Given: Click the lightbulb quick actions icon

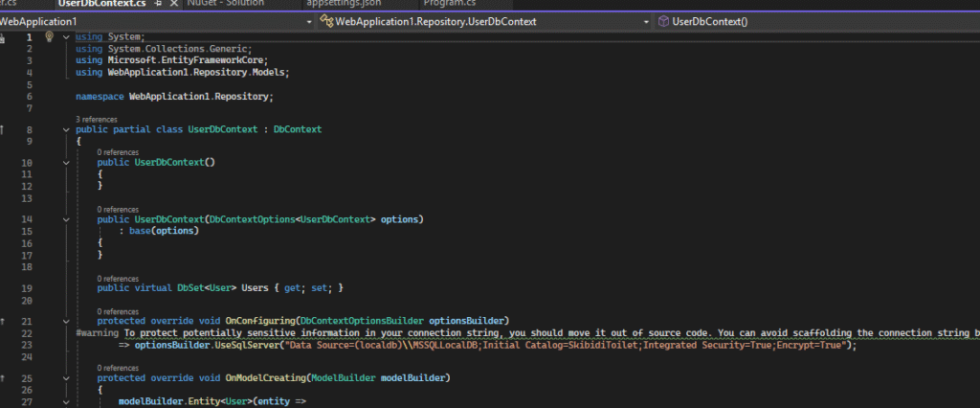Looking at the screenshot, I should 49,36.
